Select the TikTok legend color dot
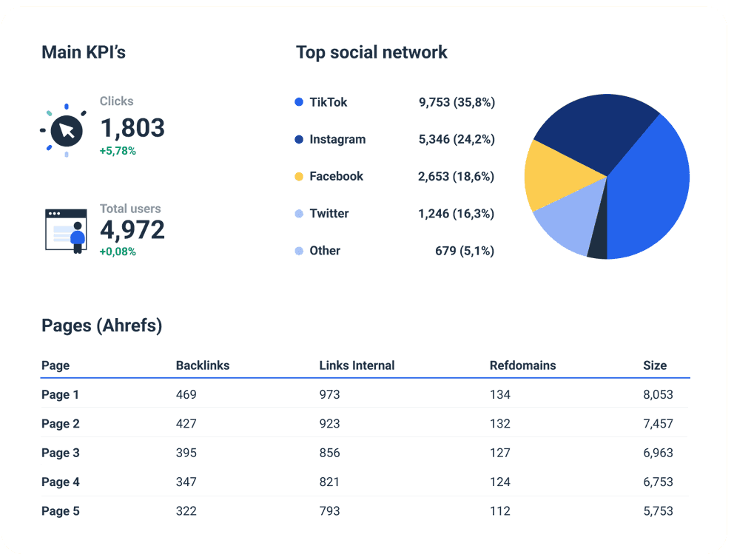 [299, 102]
